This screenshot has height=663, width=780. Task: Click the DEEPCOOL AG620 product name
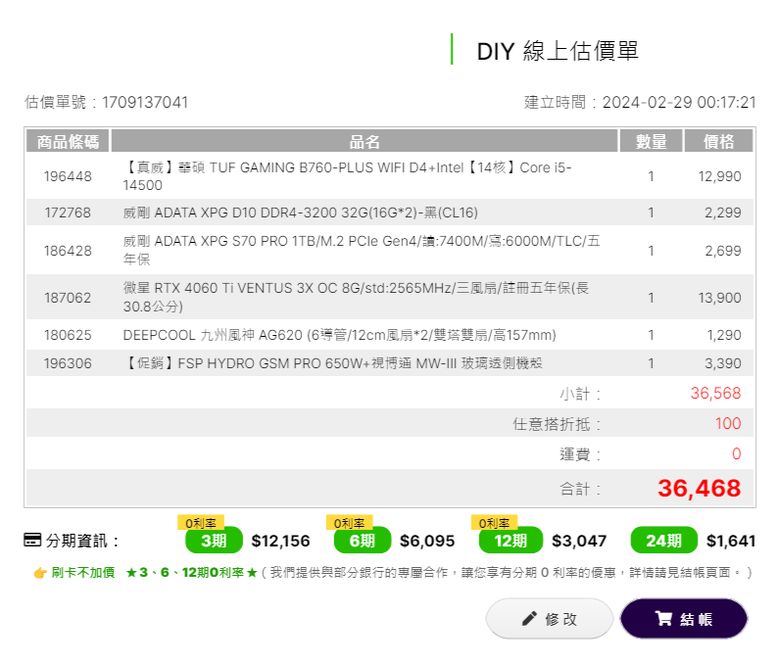point(339,335)
